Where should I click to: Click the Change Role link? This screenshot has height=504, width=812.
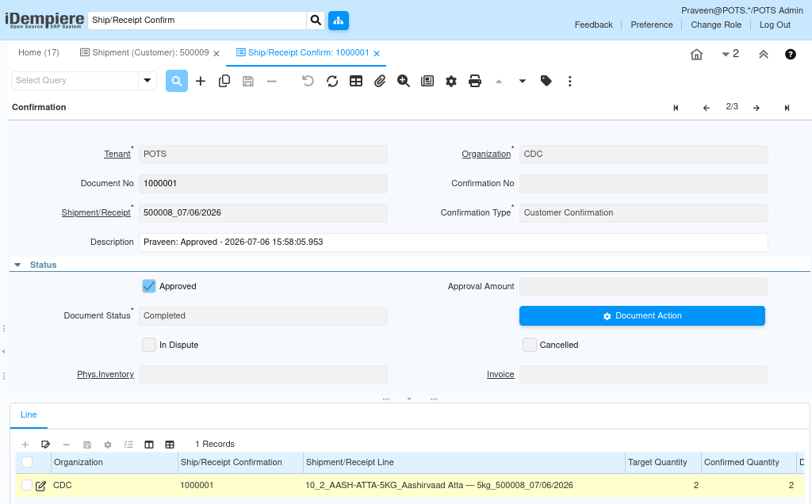(x=716, y=25)
